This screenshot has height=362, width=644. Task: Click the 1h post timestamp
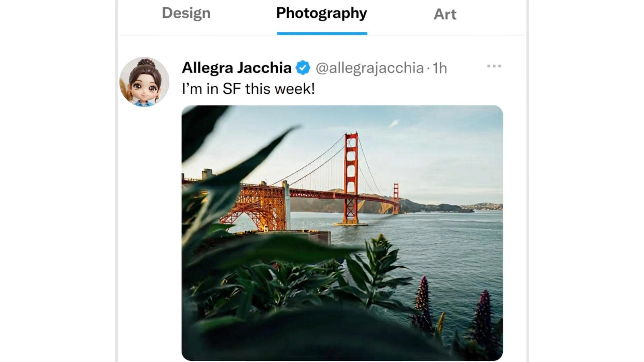click(440, 68)
